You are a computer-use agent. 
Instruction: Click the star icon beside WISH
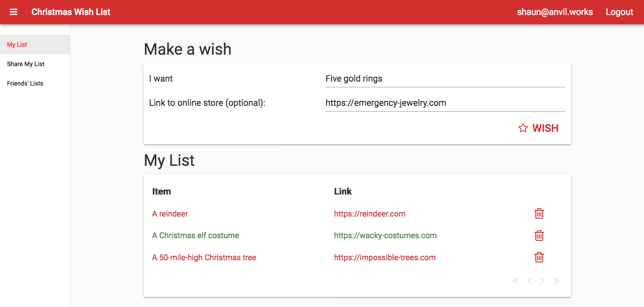pyautogui.click(x=523, y=128)
